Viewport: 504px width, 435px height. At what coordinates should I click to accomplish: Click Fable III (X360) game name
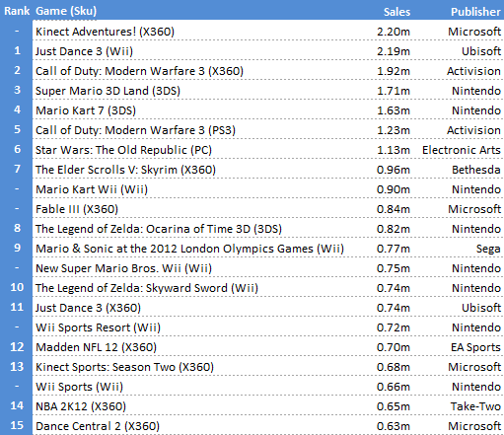click(x=77, y=209)
